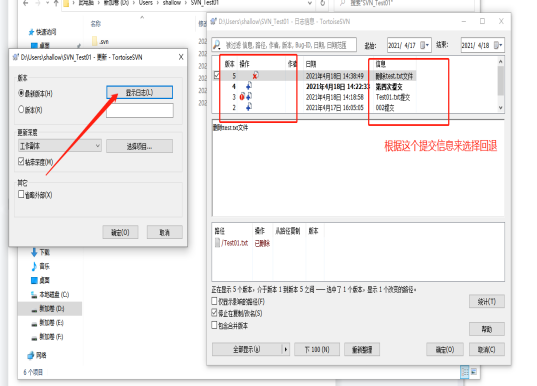The image size is (537, 386).
Task: Switch Explorer to details view icon at bottom
Action: pos(465,372)
